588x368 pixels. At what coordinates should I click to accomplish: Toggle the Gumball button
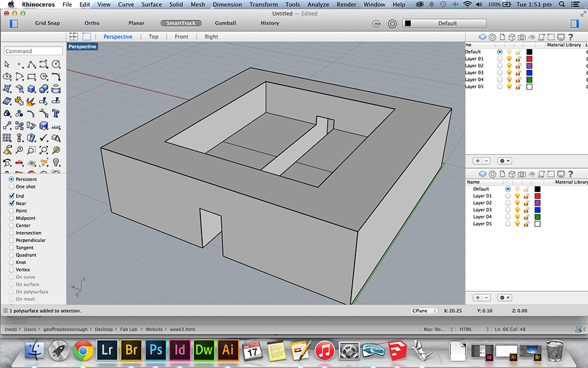tap(225, 23)
